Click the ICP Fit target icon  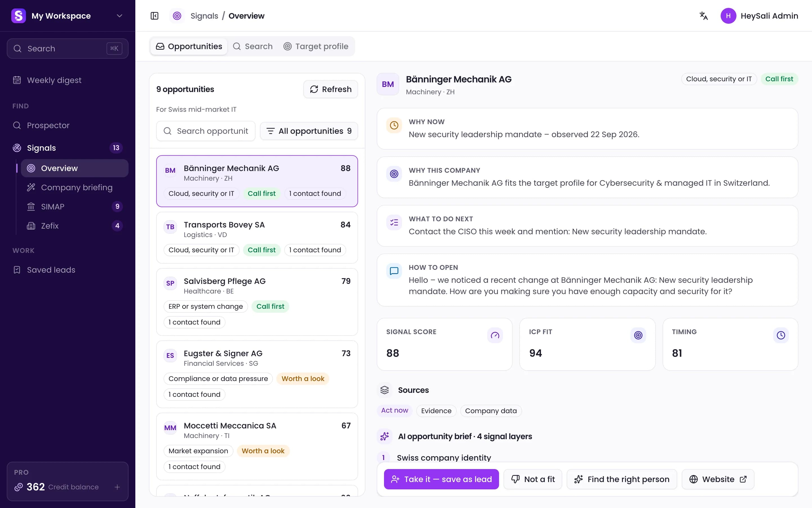638,335
